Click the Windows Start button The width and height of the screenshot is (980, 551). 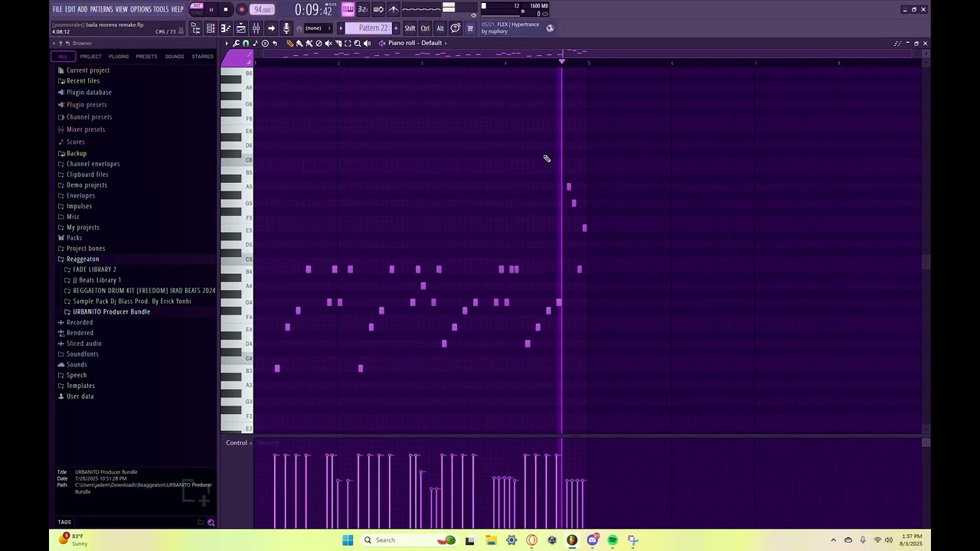pyautogui.click(x=348, y=540)
